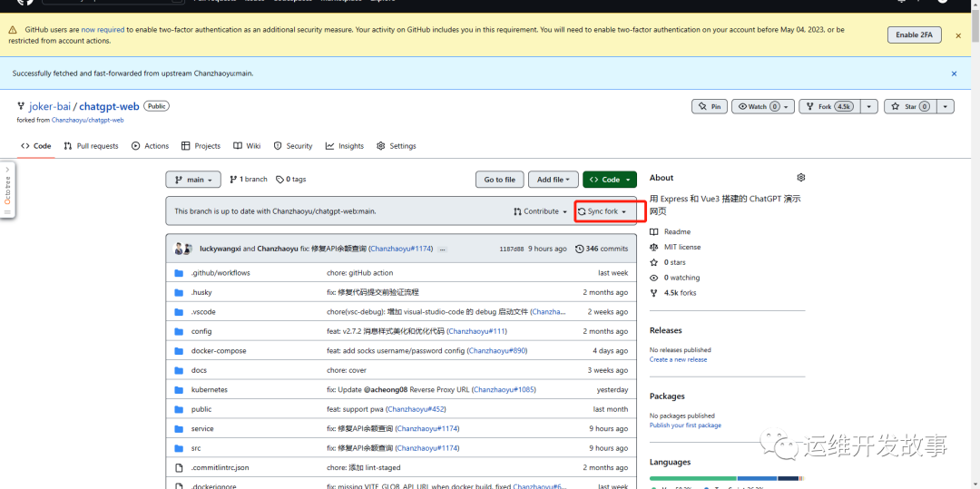Screen dimensions: 980x489
Task: Switch to the Code tab
Action: [x=35, y=146]
